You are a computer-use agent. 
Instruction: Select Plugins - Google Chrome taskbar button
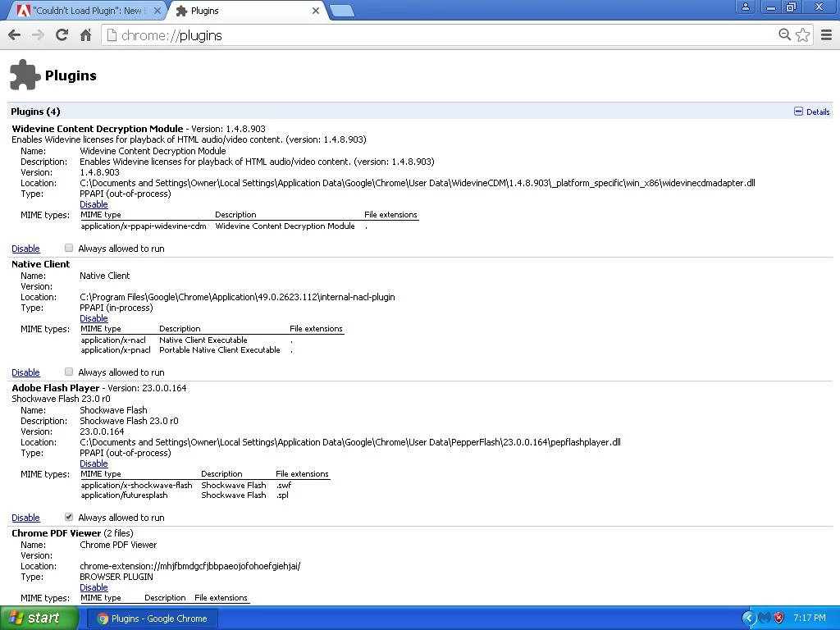click(153, 619)
